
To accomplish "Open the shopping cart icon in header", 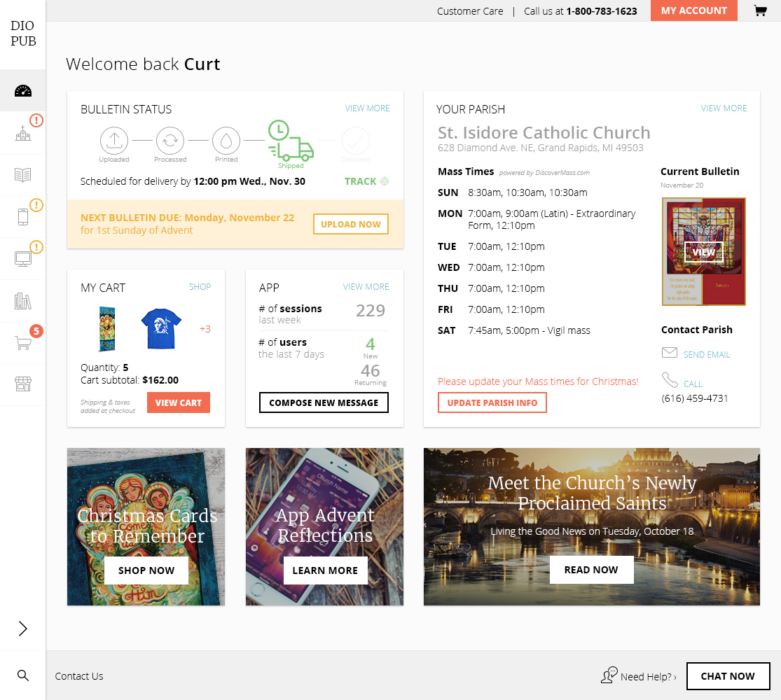I will click(760, 10).
